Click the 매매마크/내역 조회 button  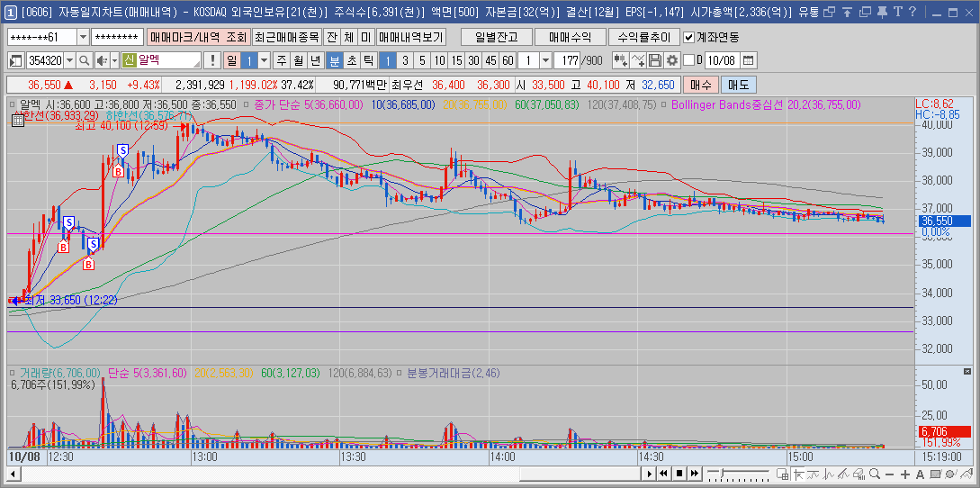[x=198, y=38]
